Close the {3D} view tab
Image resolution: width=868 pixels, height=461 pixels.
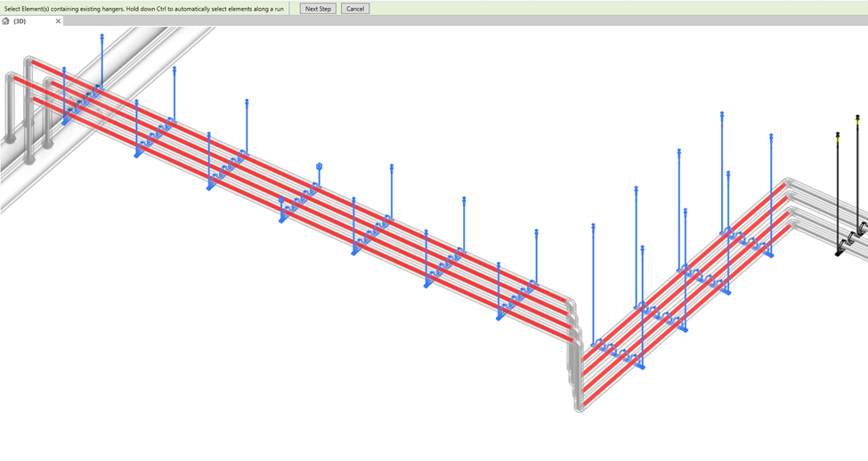pyautogui.click(x=58, y=21)
